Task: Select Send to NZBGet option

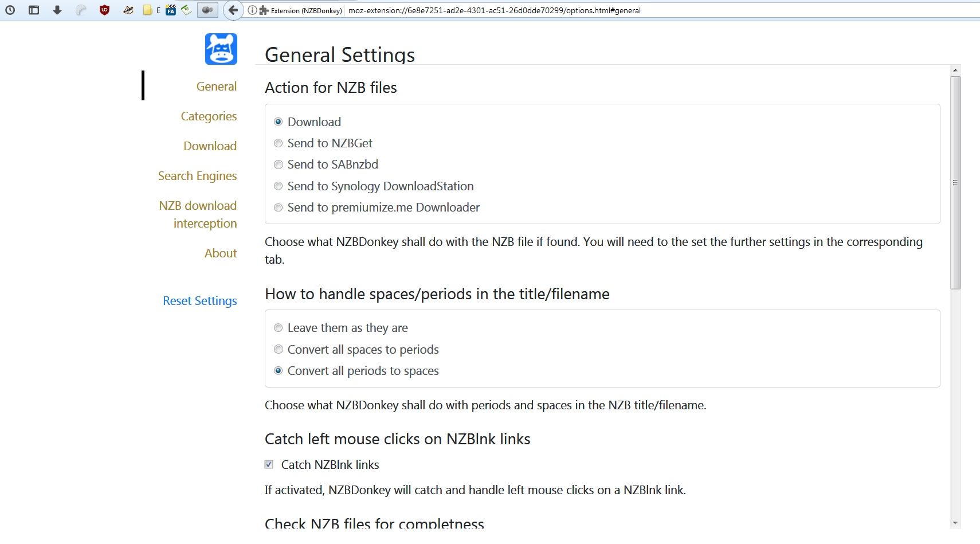Action: click(x=279, y=143)
